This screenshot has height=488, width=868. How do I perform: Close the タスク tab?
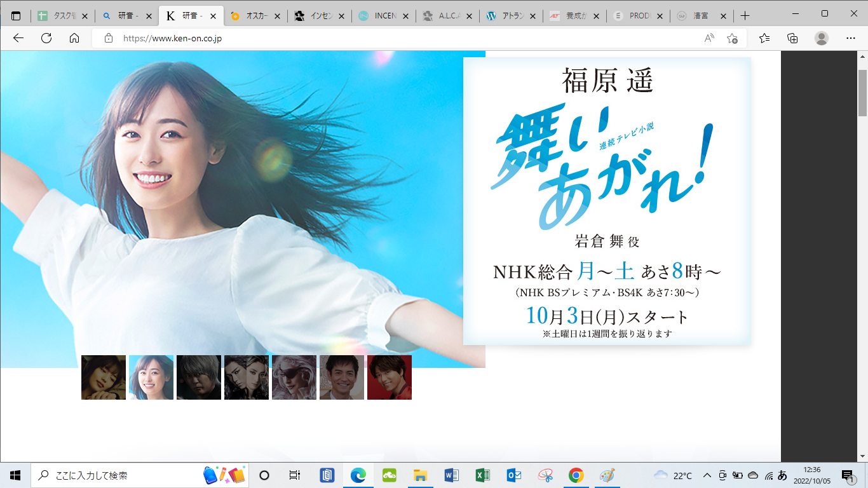[85, 17]
